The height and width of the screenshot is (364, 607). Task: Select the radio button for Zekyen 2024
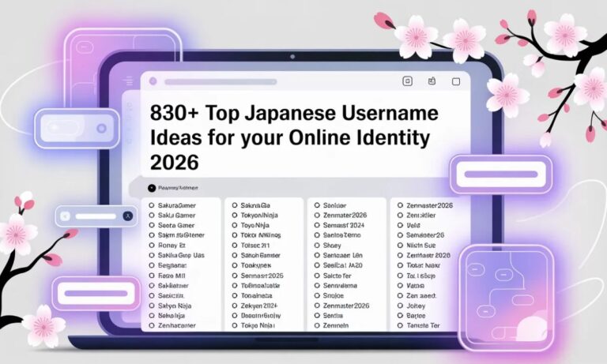235,306
